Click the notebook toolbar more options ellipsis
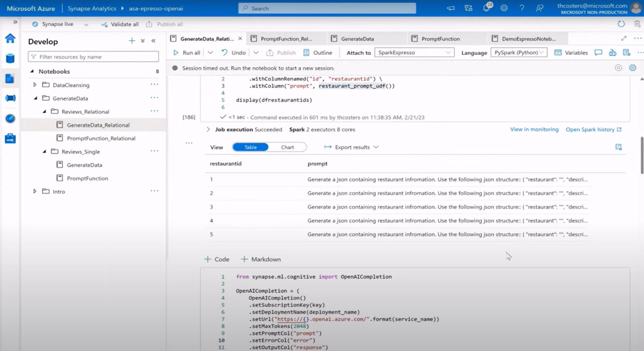The image size is (644, 351). click(640, 53)
